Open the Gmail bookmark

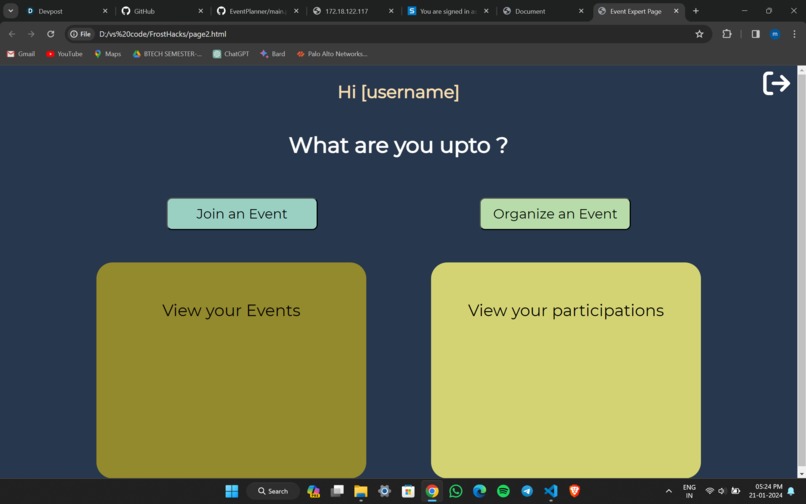click(21, 53)
